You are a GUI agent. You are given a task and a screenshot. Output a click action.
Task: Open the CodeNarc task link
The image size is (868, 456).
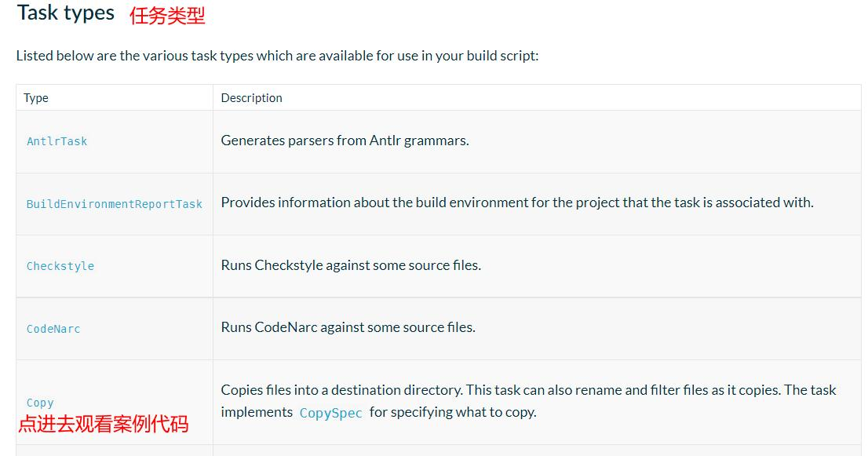[x=53, y=329]
